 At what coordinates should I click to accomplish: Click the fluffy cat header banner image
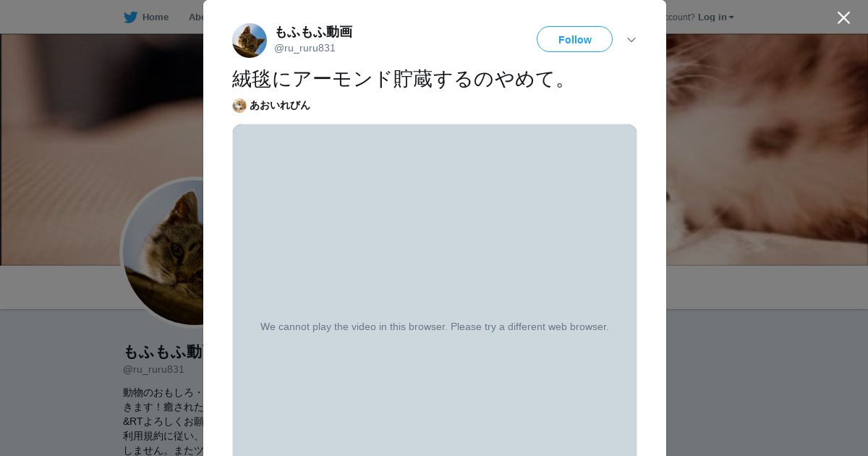point(767,149)
